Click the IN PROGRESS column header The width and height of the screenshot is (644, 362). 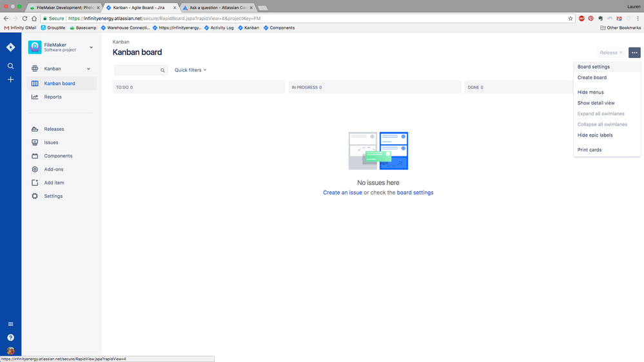[x=375, y=87]
